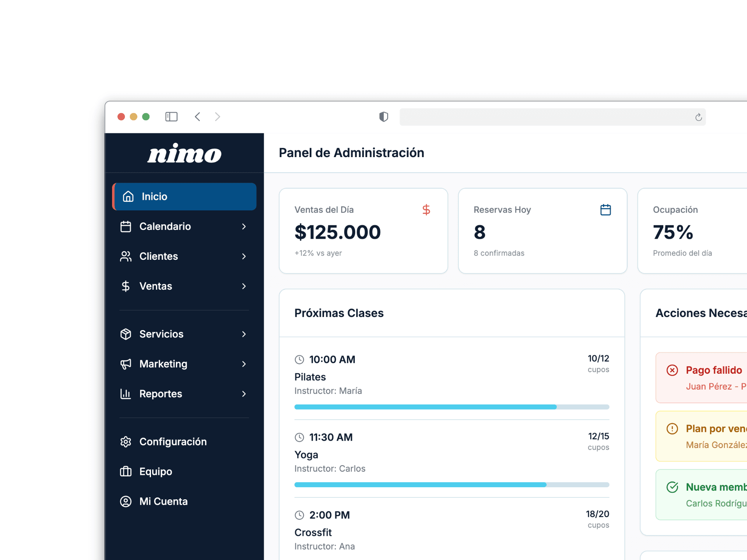
Task: Click the Nueva membresía notification
Action: 714,495
